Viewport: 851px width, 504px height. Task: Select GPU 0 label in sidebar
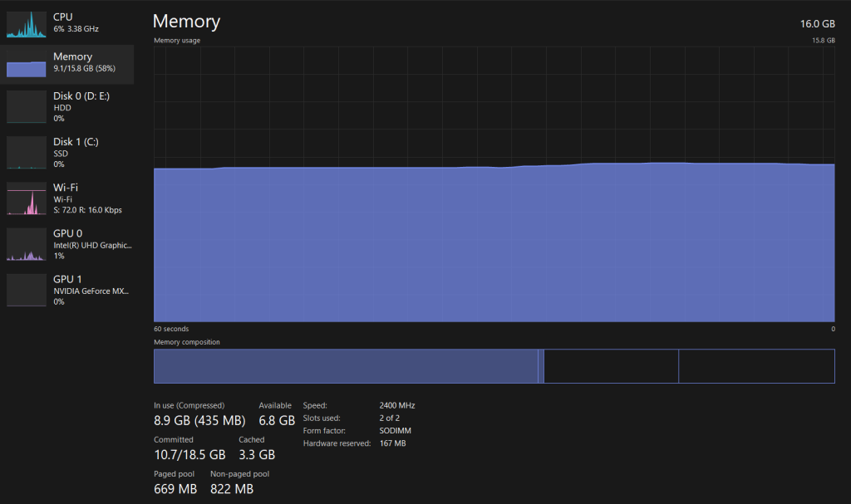coord(68,233)
